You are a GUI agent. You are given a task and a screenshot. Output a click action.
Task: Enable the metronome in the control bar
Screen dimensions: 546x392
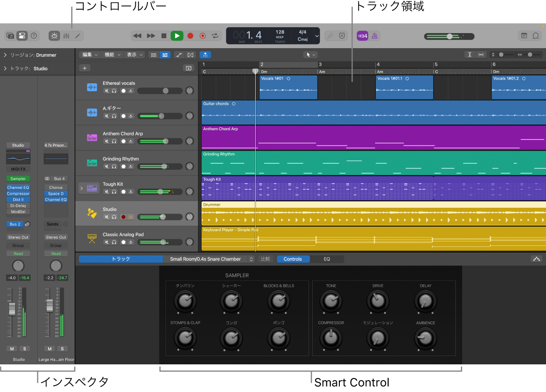(x=374, y=36)
